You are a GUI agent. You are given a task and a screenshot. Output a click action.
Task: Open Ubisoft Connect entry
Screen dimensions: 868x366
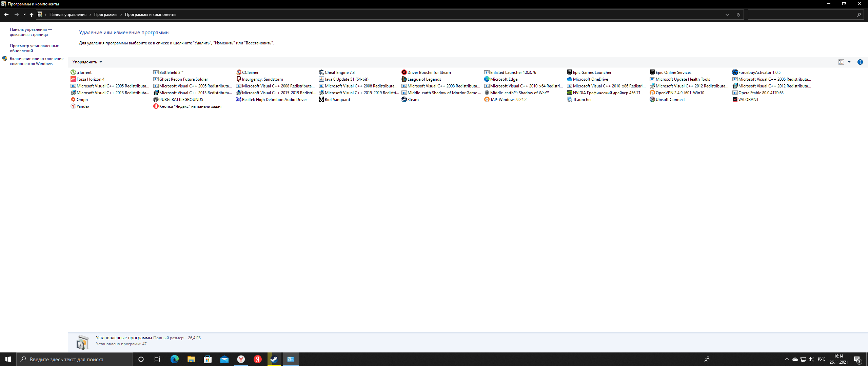(x=669, y=100)
